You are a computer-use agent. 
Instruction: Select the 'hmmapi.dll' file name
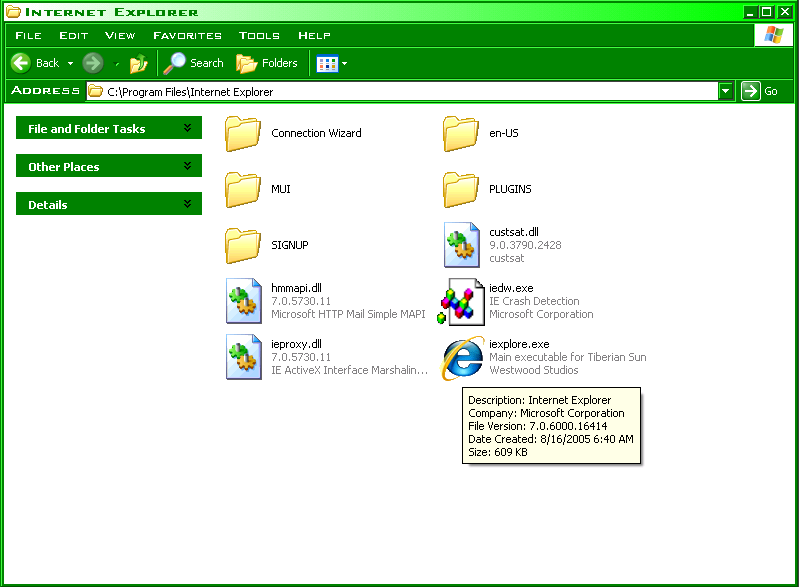point(297,288)
